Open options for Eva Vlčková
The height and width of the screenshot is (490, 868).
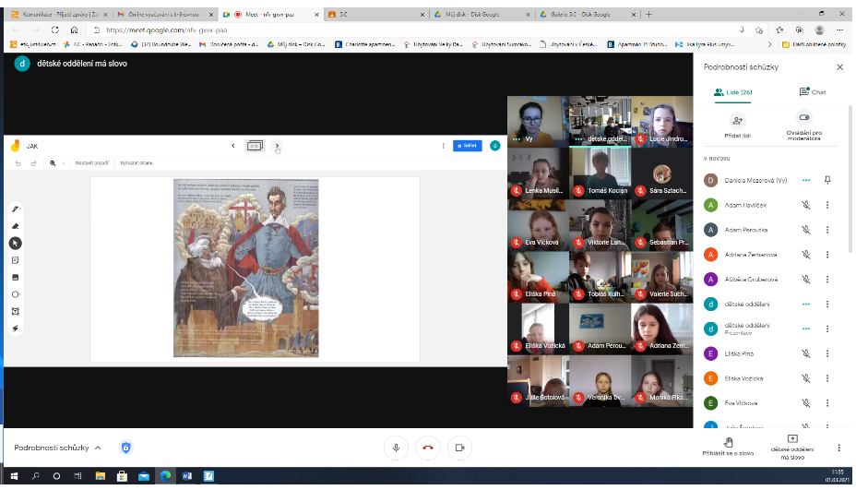tap(827, 403)
